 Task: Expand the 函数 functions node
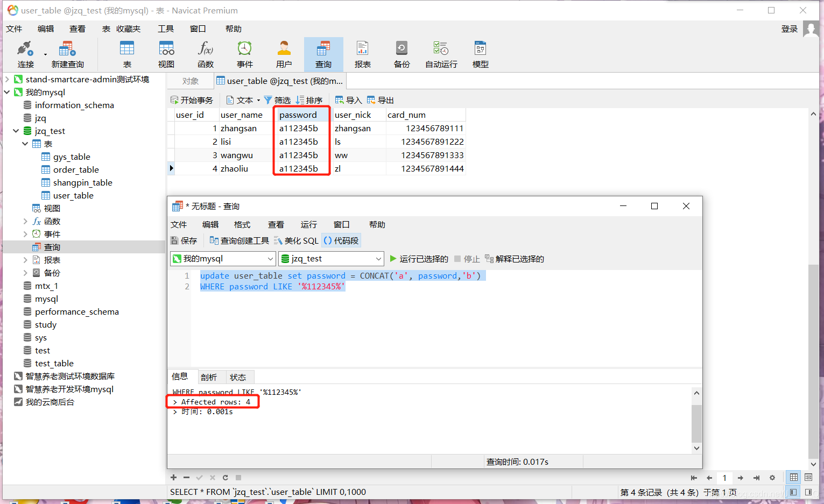[25, 221]
